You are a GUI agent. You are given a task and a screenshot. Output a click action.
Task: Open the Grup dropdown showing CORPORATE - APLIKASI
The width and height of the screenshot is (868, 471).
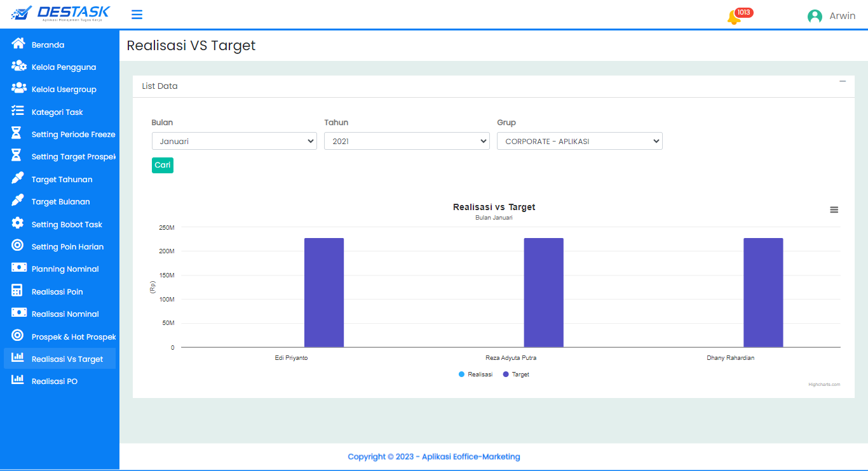[x=580, y=141]
